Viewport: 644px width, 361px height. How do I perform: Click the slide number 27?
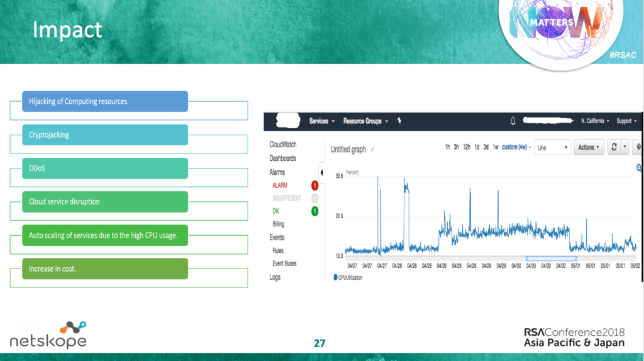click(319, 343)
